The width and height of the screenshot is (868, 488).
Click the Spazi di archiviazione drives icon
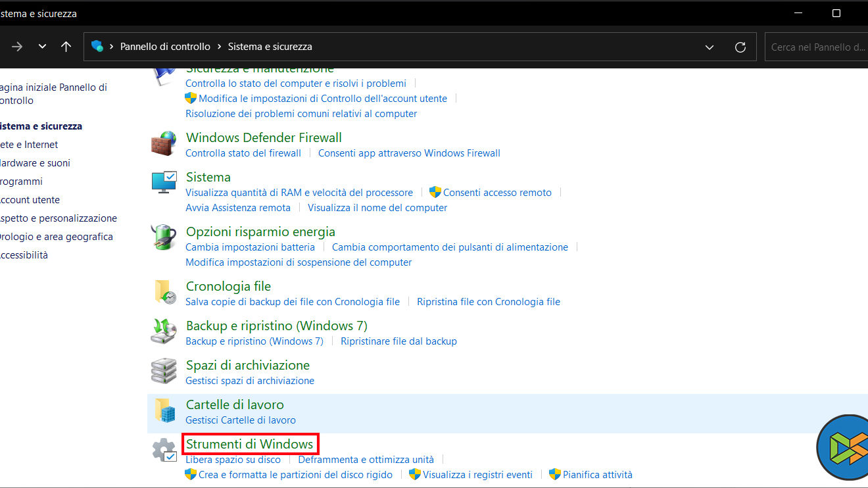164,371
